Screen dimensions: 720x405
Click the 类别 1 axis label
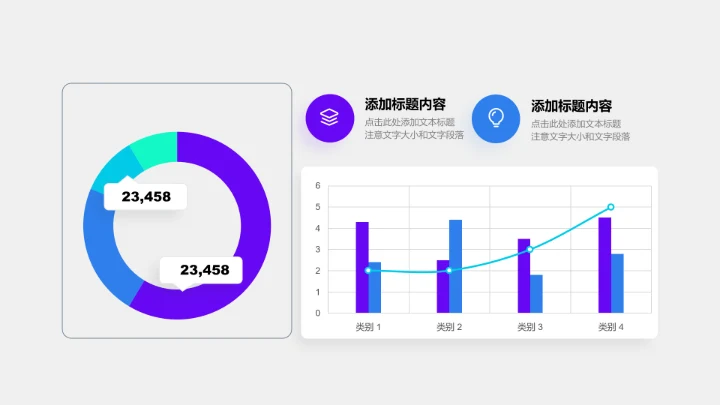tap(368, 327)
